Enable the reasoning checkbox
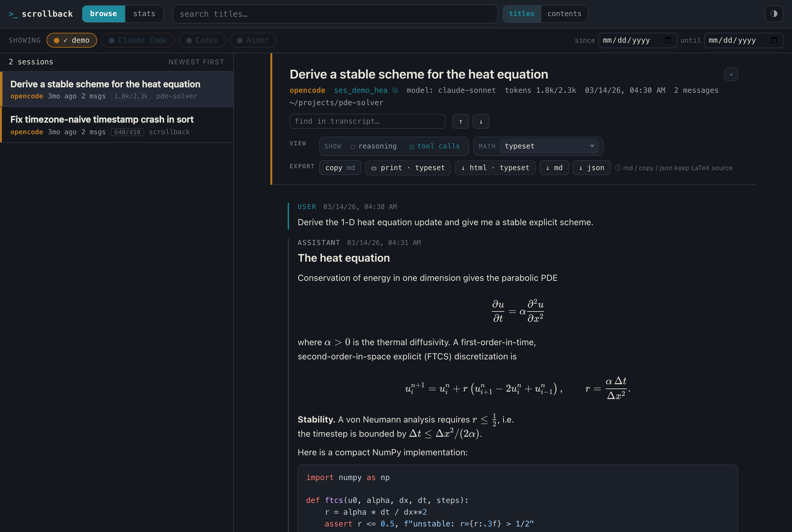This screenshot has width=792, height=532. click(353, 147)
